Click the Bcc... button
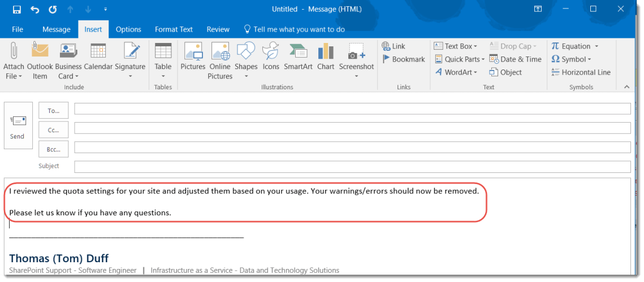Screen dimensions: 644x282 point(53,149)
